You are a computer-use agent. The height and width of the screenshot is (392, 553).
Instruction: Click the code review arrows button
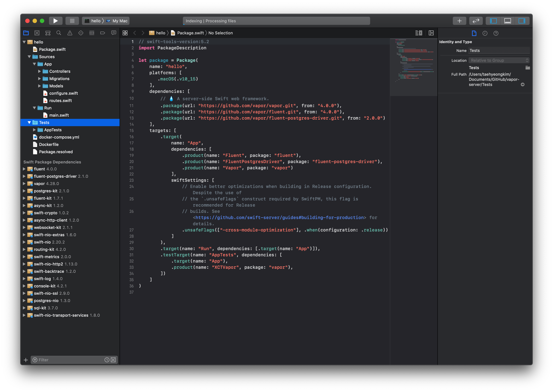(x=476, y=21)
